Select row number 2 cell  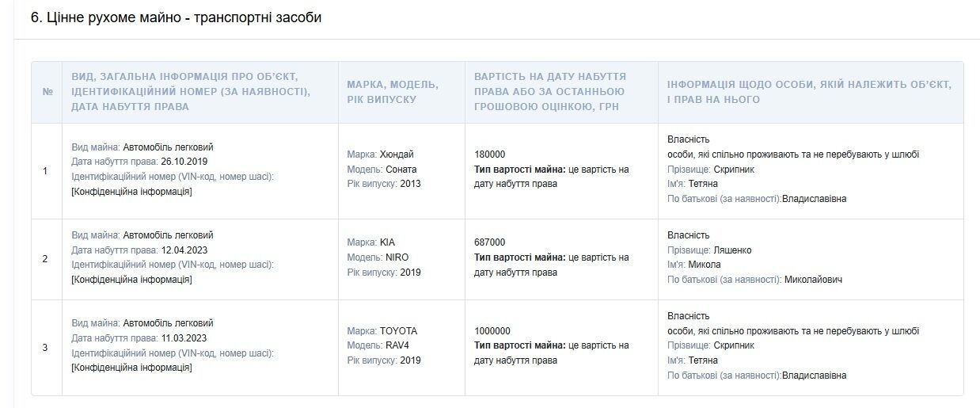45,259
